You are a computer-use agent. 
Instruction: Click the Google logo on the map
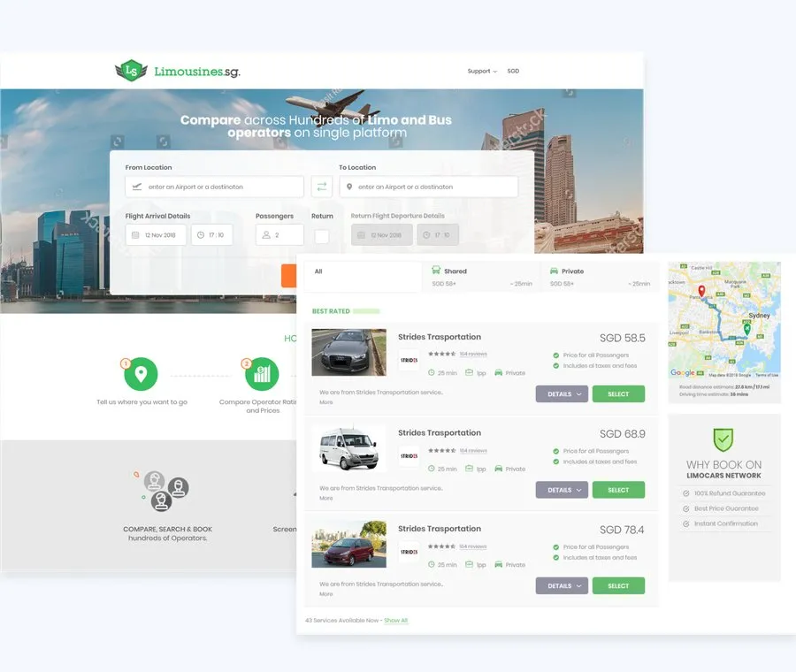(682, 372)
